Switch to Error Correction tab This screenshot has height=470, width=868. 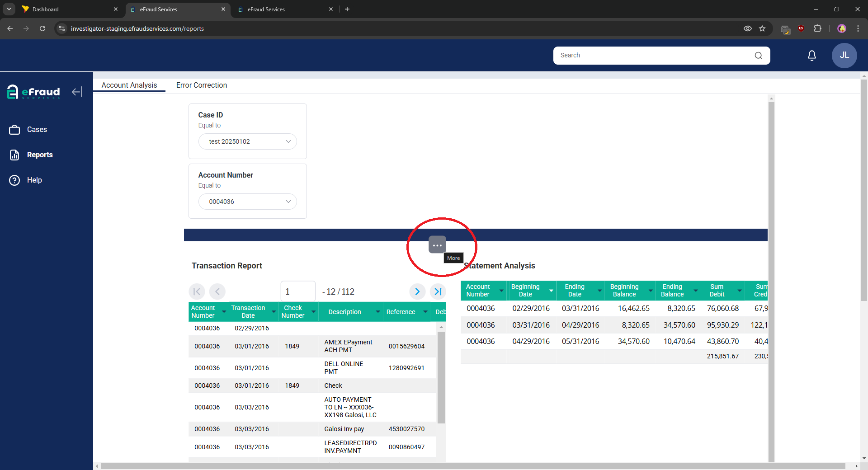(x=202, y=85)
